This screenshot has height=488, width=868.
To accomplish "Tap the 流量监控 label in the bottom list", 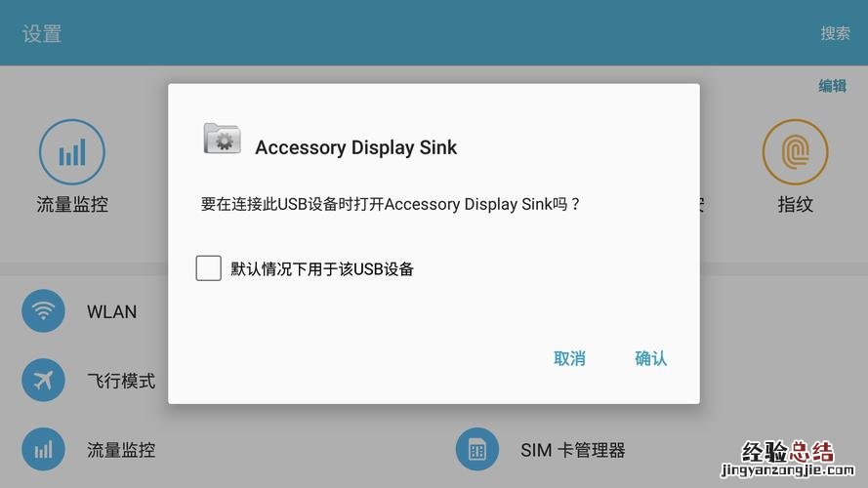I will pos(121,450).
